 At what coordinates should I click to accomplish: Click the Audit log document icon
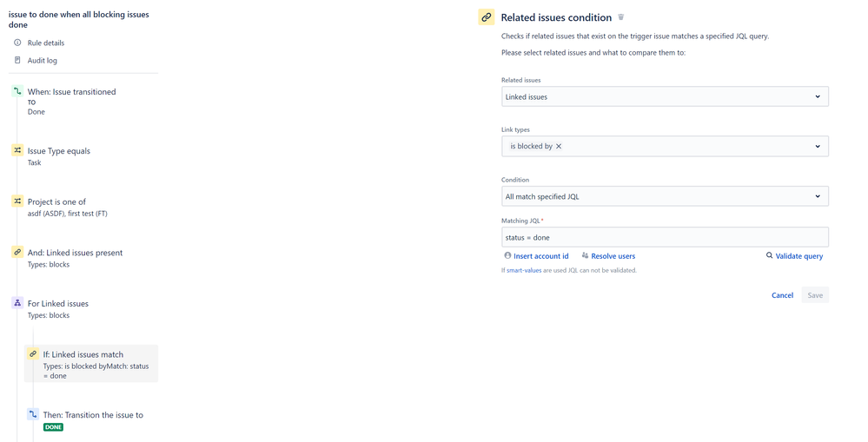(x=17, y=60)
